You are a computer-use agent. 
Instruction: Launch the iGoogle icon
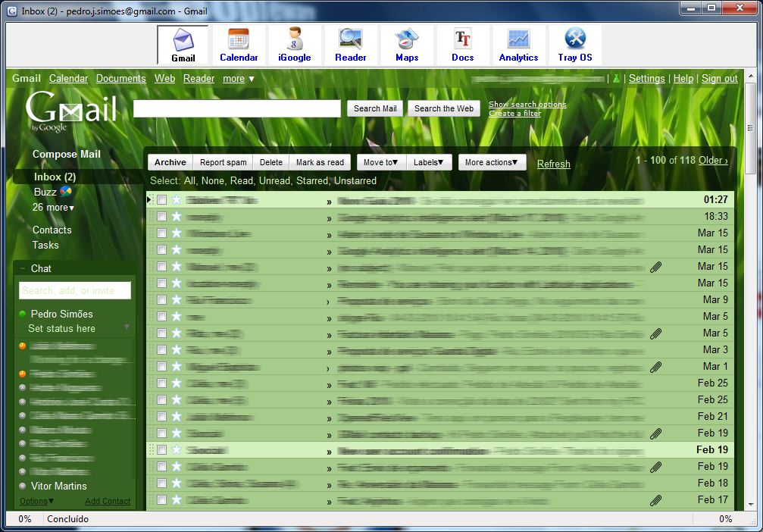tap(295, 39)
